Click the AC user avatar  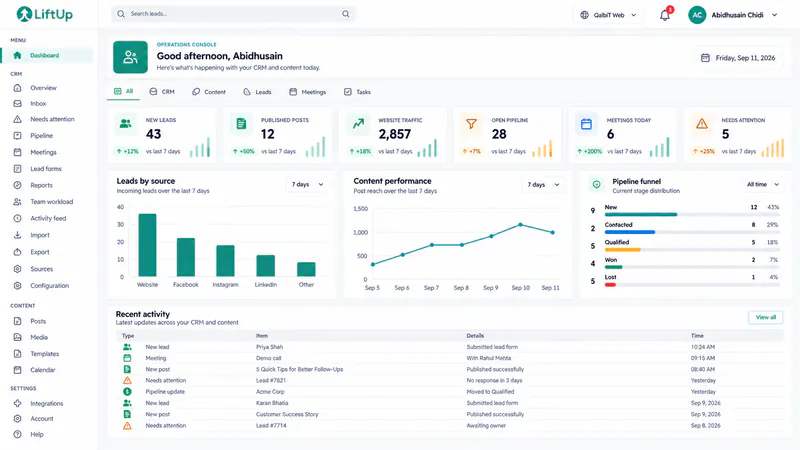point(697,15)
